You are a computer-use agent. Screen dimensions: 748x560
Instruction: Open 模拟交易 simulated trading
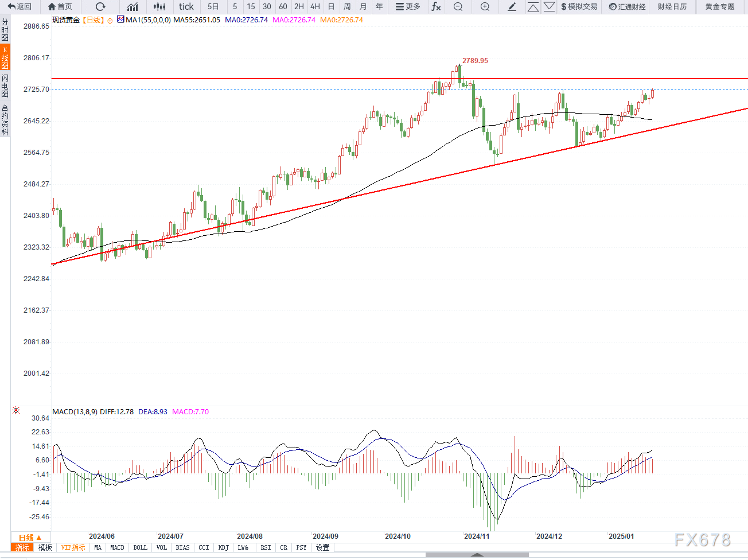click(579, 7)
